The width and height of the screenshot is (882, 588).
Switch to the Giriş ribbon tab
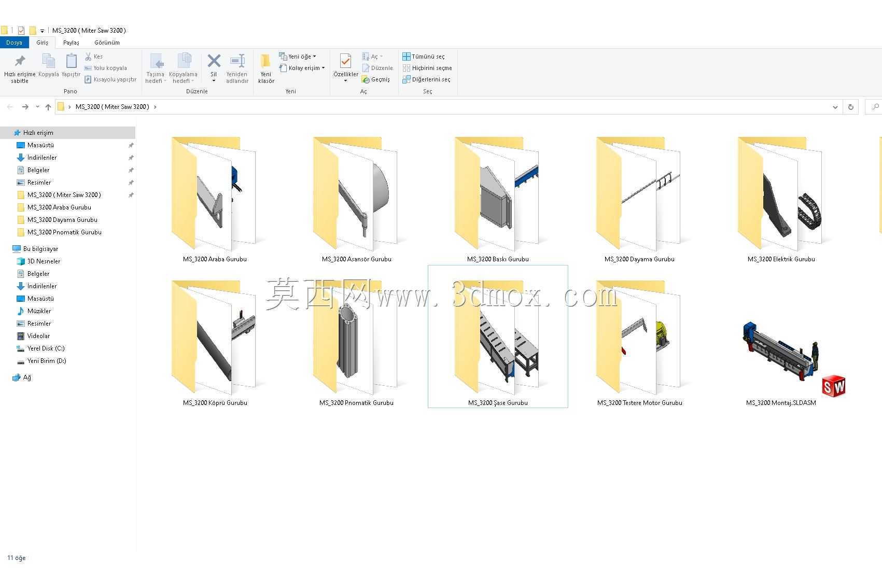click(x=43, y=43)
